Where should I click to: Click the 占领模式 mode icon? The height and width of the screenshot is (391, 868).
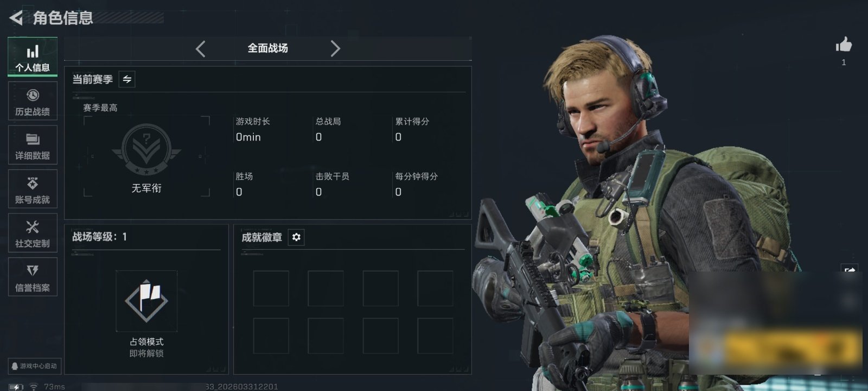[x=146, y=301]
